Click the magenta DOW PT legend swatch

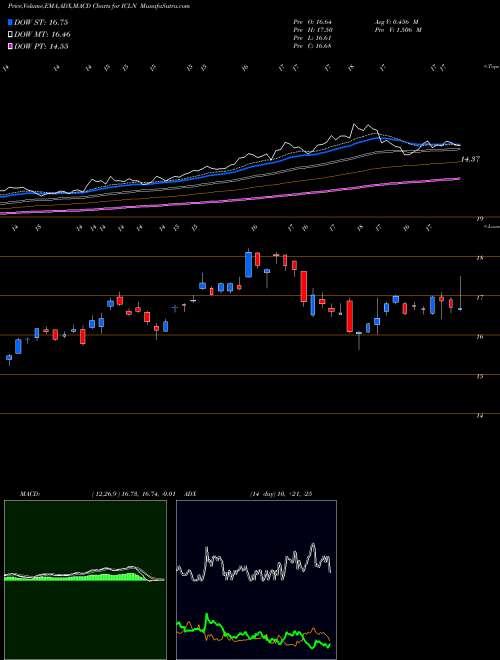pos(11,47)
